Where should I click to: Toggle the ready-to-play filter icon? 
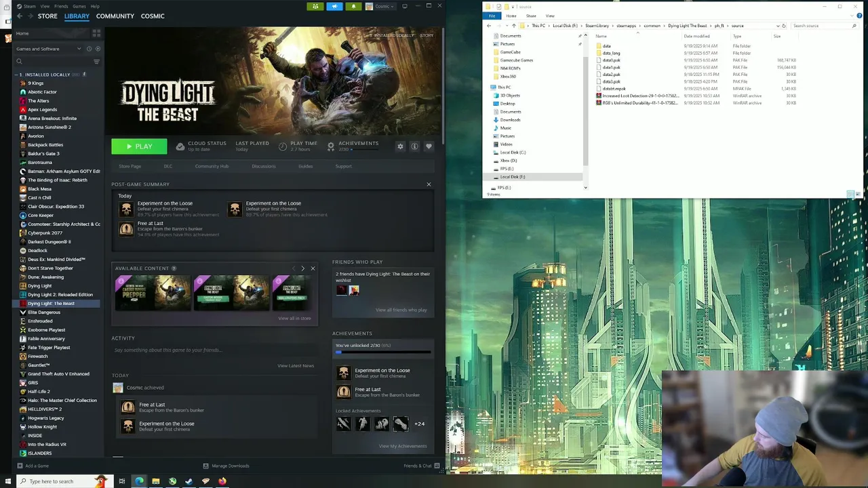pyautogui.click(x=98, y=49)
